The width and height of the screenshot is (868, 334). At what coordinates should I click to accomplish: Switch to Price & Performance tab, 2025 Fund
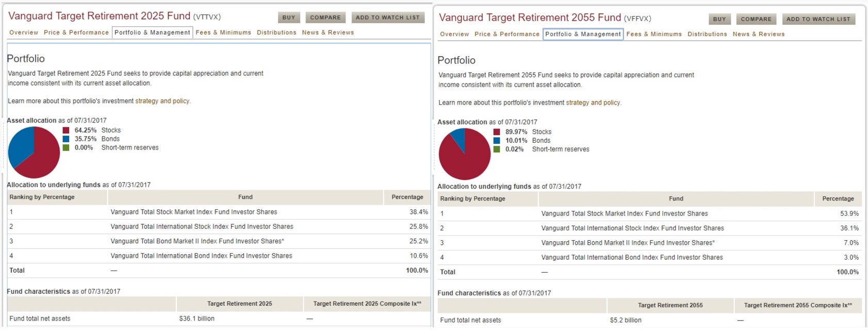(76, 32)
